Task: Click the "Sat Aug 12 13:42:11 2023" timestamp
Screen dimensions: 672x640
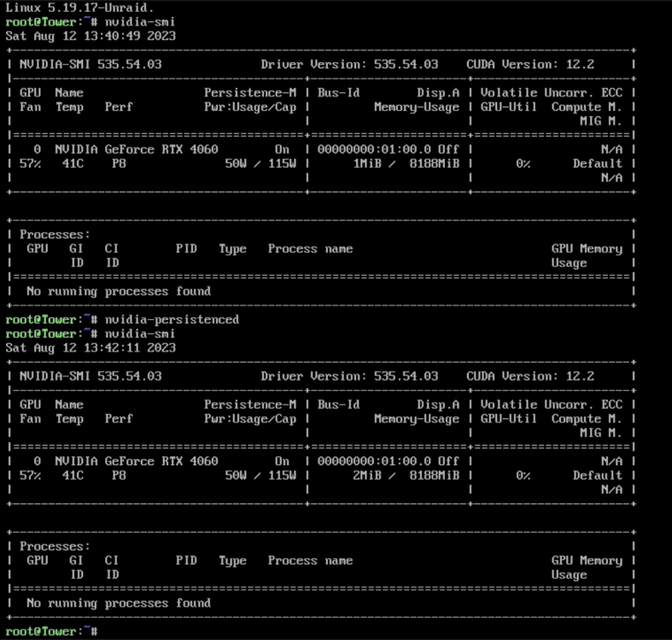Action: click(91, 347)
